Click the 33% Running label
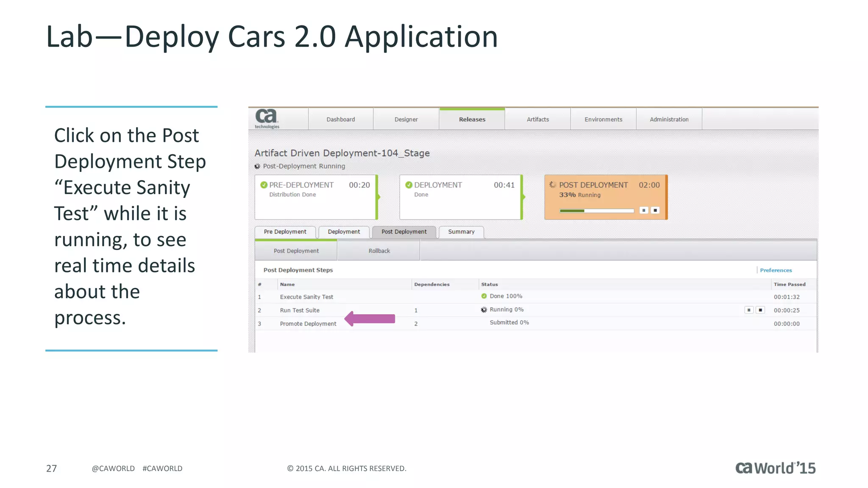The image size is (868, 488). tap(580, 195)
